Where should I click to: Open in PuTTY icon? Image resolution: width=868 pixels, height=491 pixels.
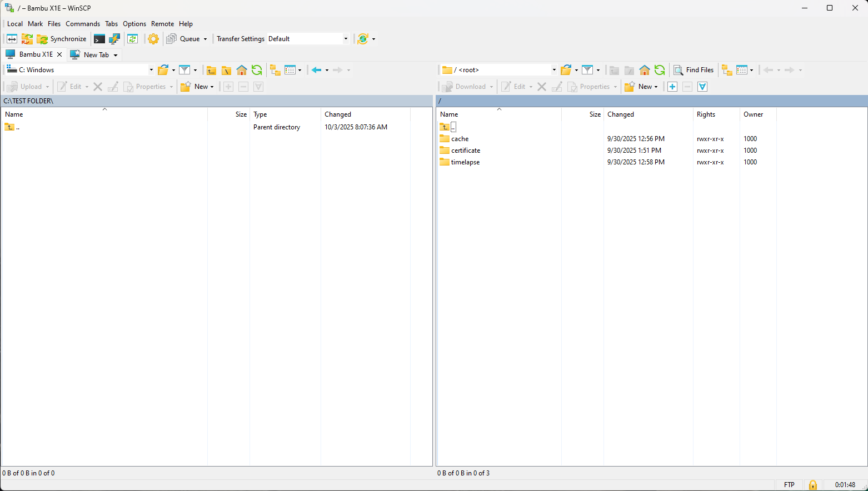pos(114,39)
